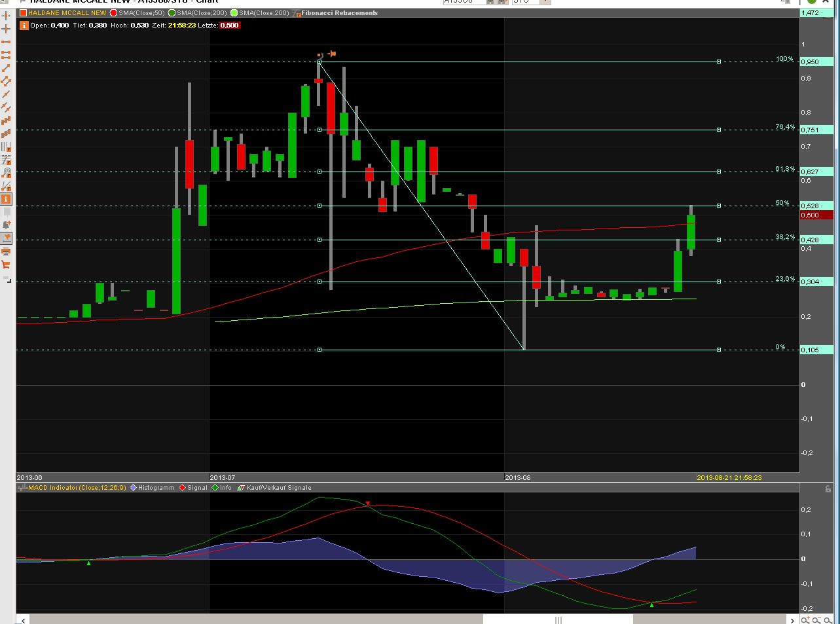Click the 2013-08 date label on the time axis
The height and width of the screenshot is (624, 840).
pos(518,477)
